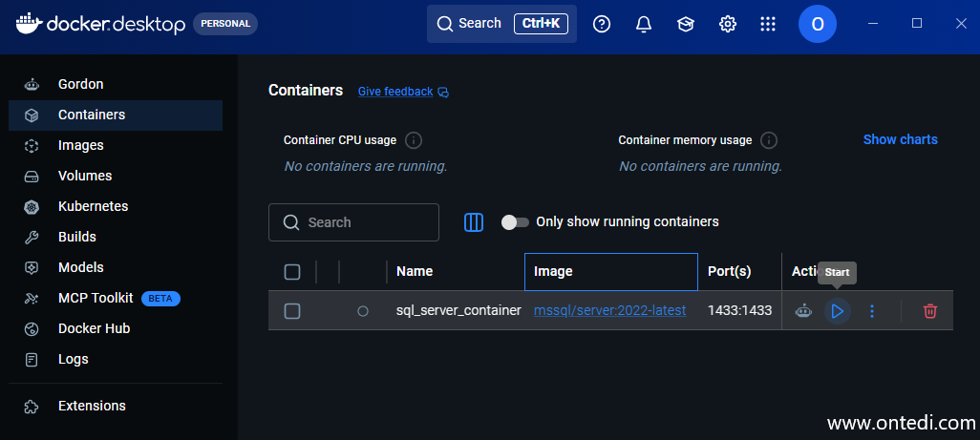Open the Settings gear icon

coord(728,24)
